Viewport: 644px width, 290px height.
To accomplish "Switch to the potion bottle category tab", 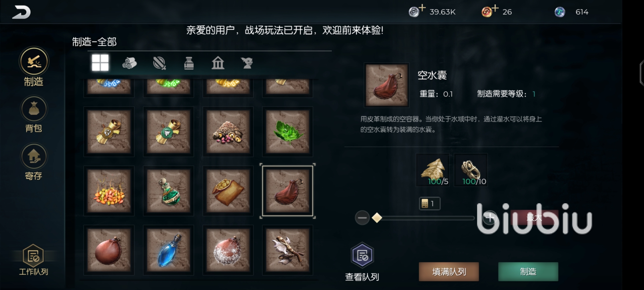I will click(x=189, y=63).
